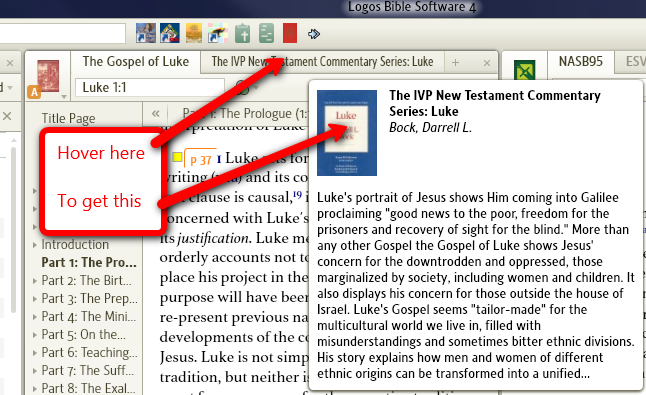
Task: Open the resource panel menu dropdown arrow
Action: coord(64,97)
